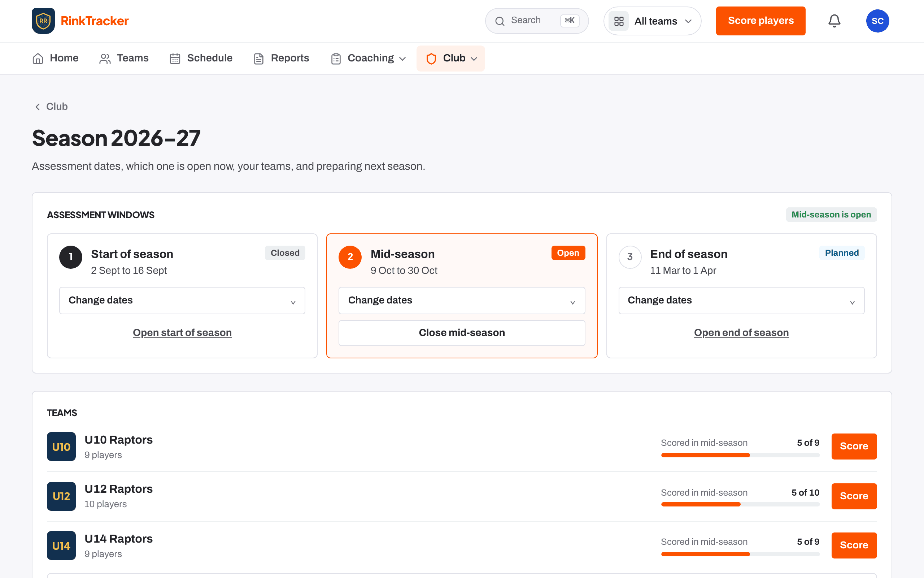Click the step 2 Mid-season circle

click(x=350, y=257)
